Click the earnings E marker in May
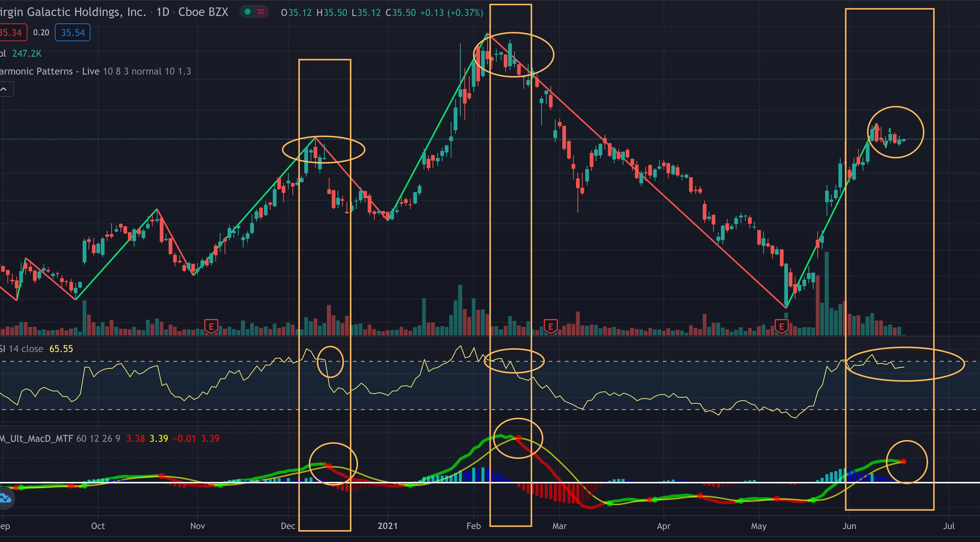The image size is (980, 542). tap(781, 326)
